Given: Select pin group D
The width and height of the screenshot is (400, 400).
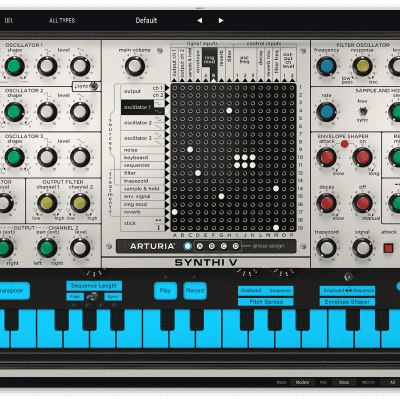Looking at the screenshot, I should [236, 246].
